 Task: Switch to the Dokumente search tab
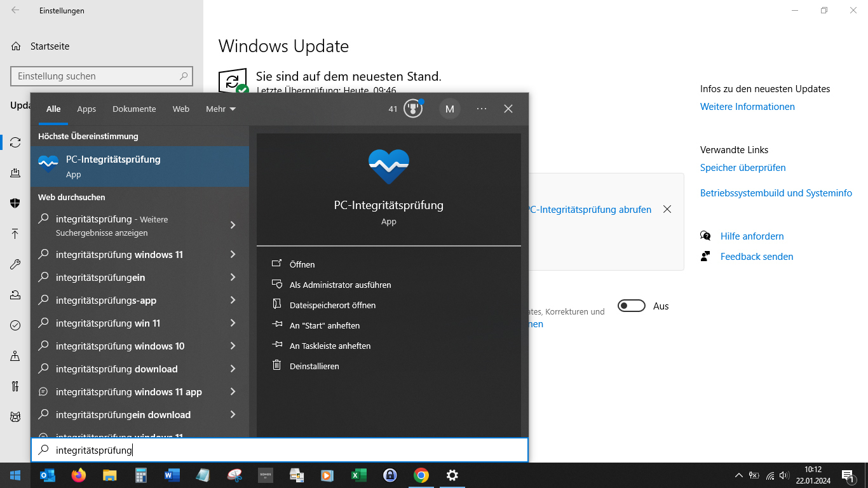point(134,109)
